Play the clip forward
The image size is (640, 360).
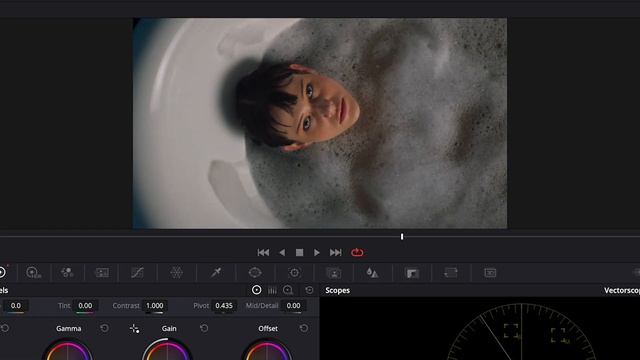(317, 253)
